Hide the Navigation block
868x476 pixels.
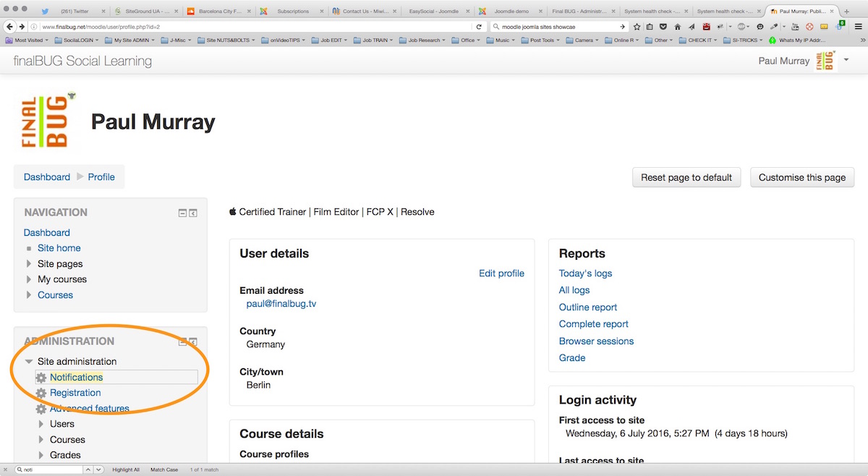[183, 213]
